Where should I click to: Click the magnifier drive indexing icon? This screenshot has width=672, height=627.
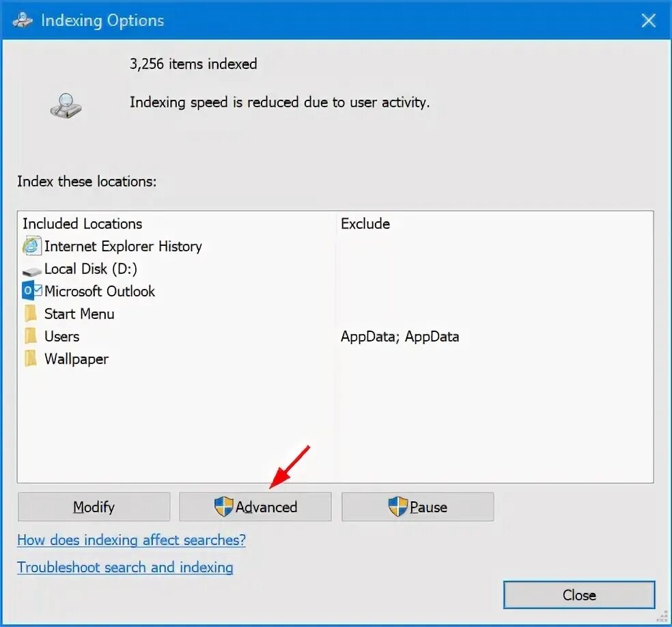click(66, 106)
